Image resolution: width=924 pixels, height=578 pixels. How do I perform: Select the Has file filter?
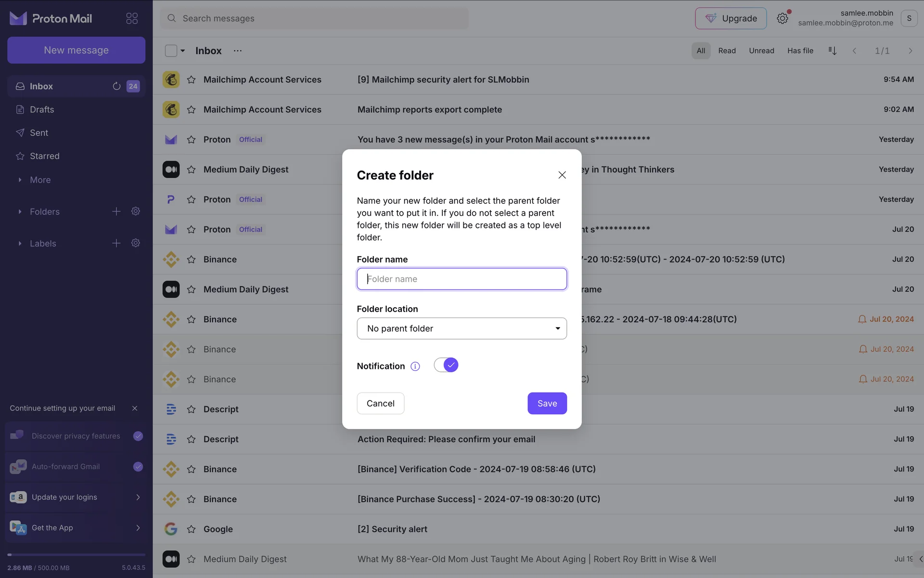click(x=800, y=51)
